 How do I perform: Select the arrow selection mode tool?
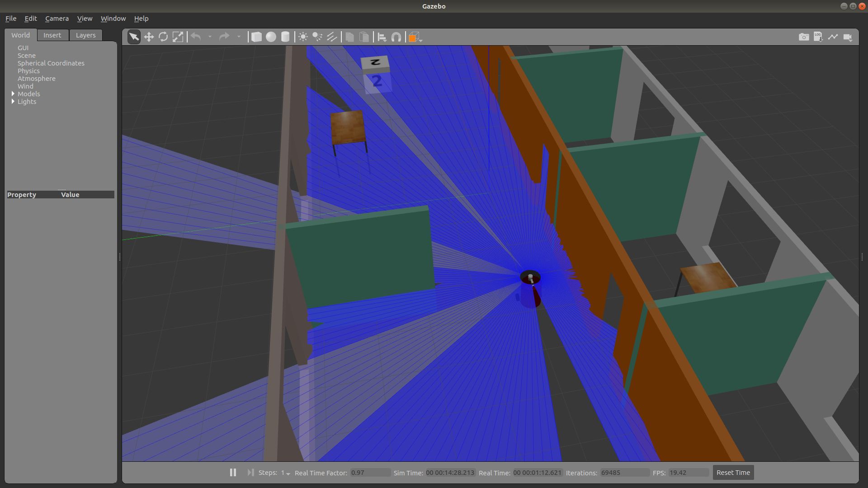coord(134,37)
